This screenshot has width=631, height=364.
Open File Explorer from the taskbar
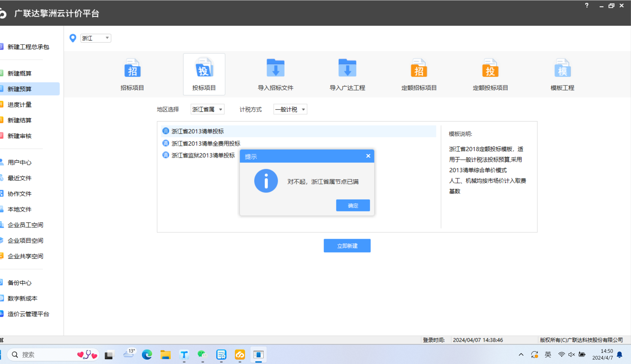click(x=165, y=355)
